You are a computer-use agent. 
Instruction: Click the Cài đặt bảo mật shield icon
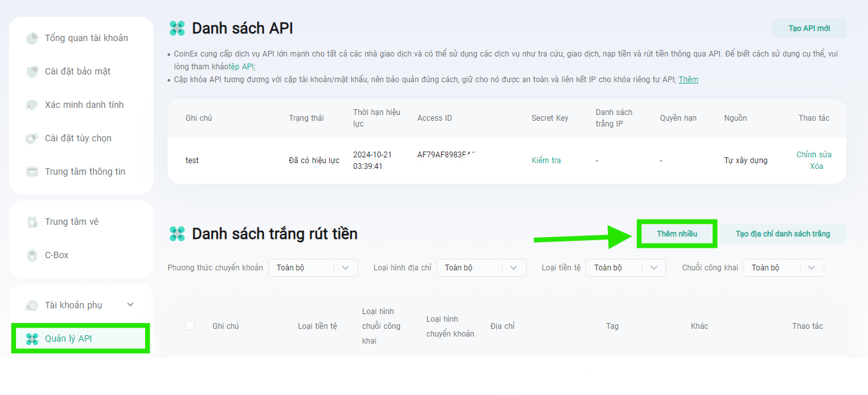click(32, 72)
